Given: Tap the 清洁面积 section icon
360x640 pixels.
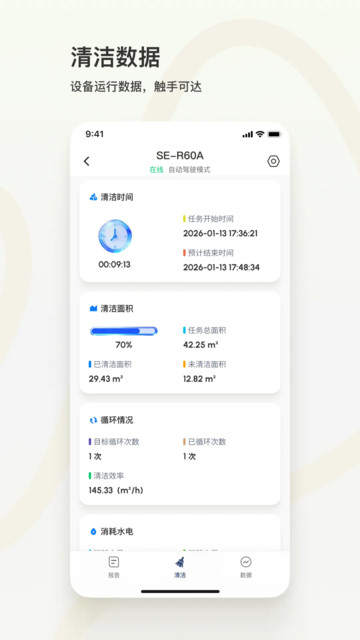Looking at the screenshot, I should [x=93, y=309].
